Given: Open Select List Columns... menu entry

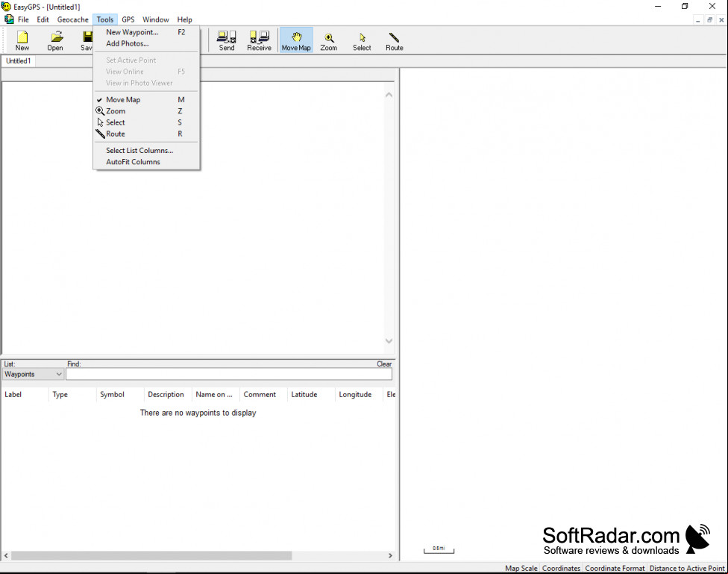Looking at the screenshot, I should (146, 150).
